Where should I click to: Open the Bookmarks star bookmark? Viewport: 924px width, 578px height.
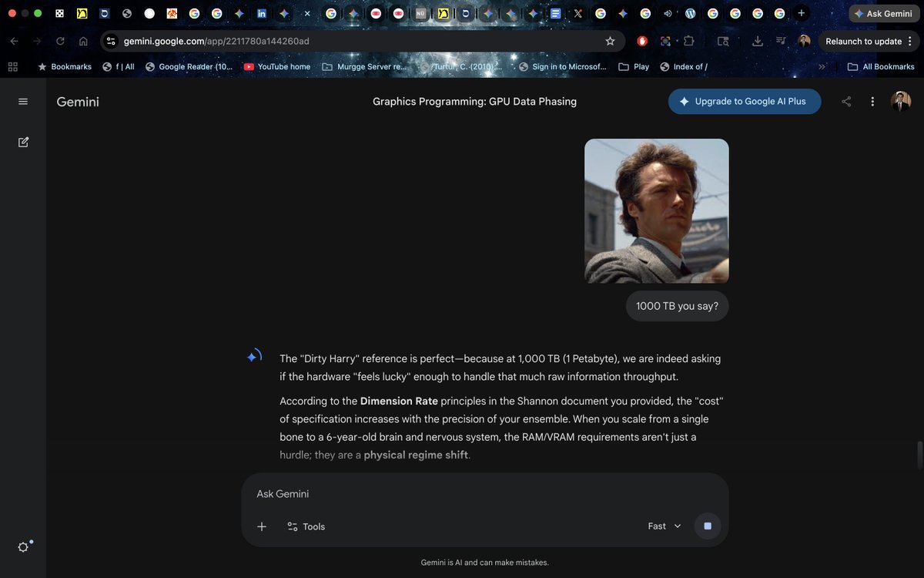65,67
